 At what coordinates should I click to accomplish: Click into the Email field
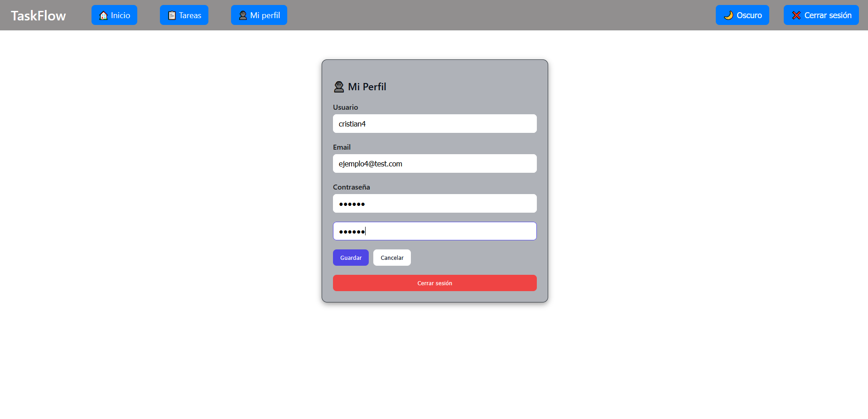point(434,164)
